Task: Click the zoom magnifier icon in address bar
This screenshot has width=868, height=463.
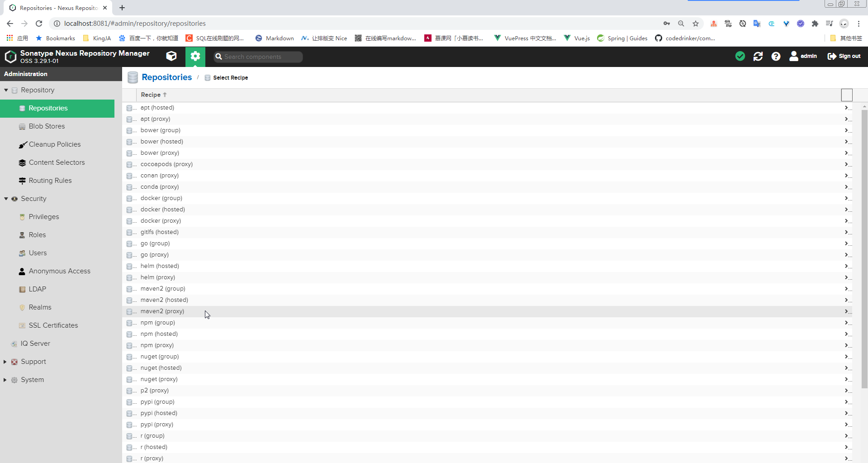Action: (x=681, y=24)
